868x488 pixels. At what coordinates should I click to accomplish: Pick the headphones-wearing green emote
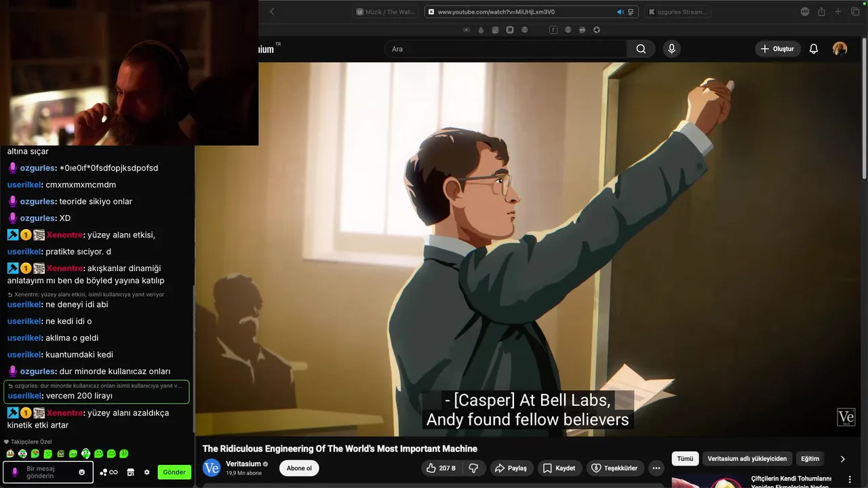pos(86,453)
